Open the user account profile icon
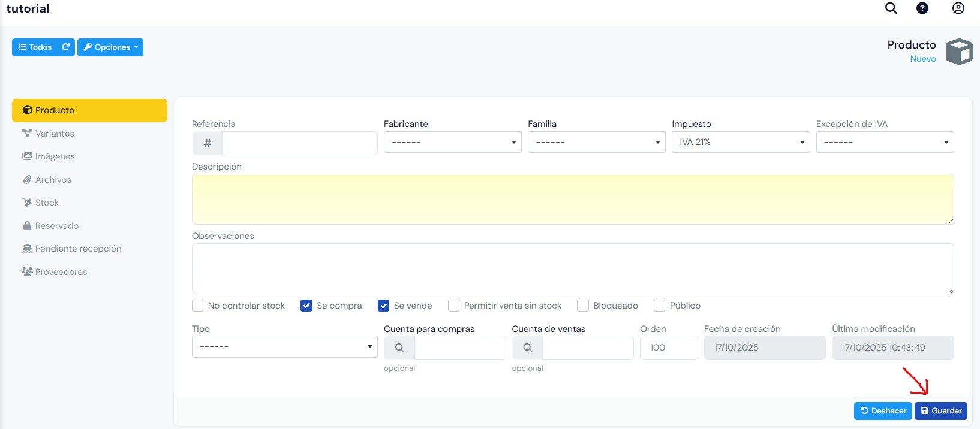Image resolution: width=980 pixels, height=429 pixels. click(958, 8)
